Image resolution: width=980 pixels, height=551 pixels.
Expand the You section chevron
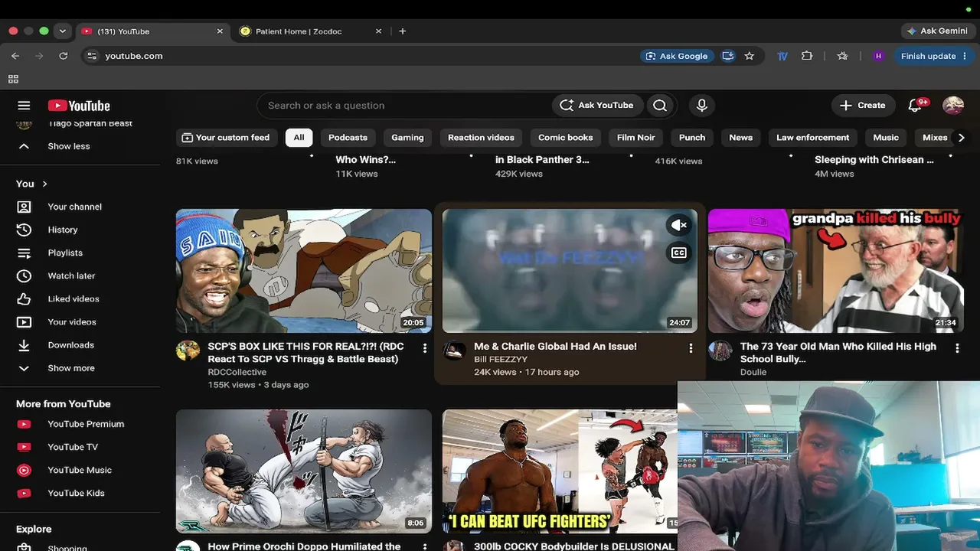pyautogui.click(x=44, y=184)
